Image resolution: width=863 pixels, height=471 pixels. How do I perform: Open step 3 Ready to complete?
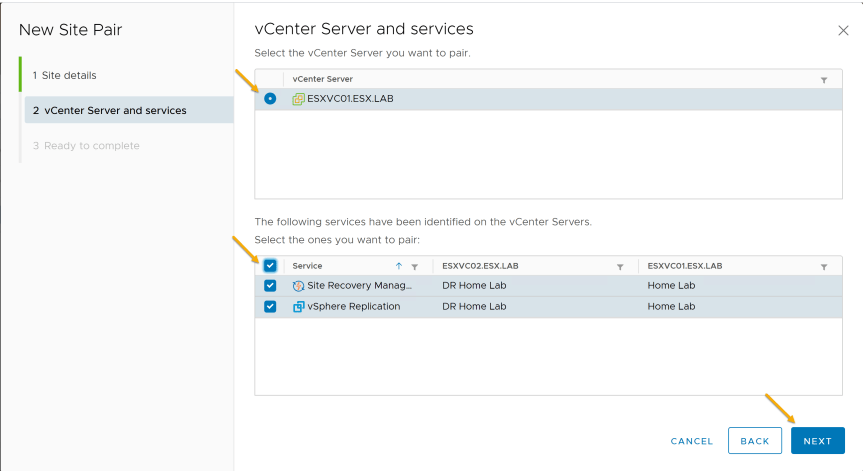coord(86,146)
